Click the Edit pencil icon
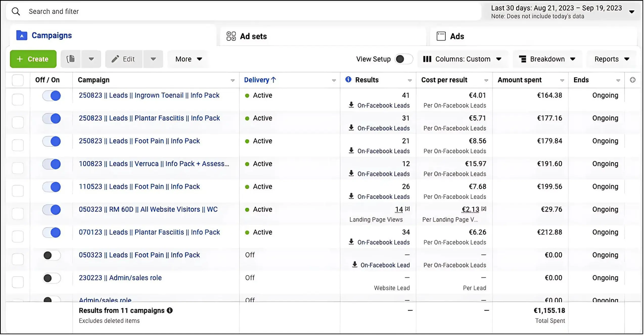The width and height of the screenshot is (644, 335). coord(115,59)
